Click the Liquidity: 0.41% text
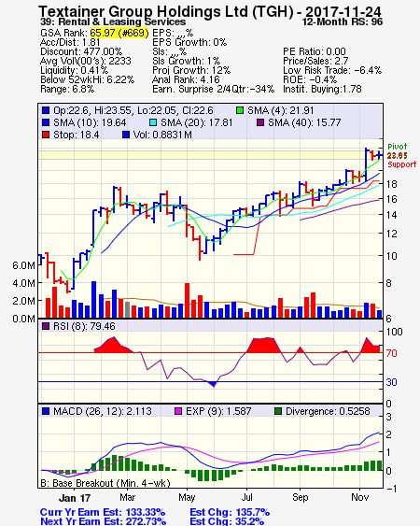420x526 pixels. (74, 70)
